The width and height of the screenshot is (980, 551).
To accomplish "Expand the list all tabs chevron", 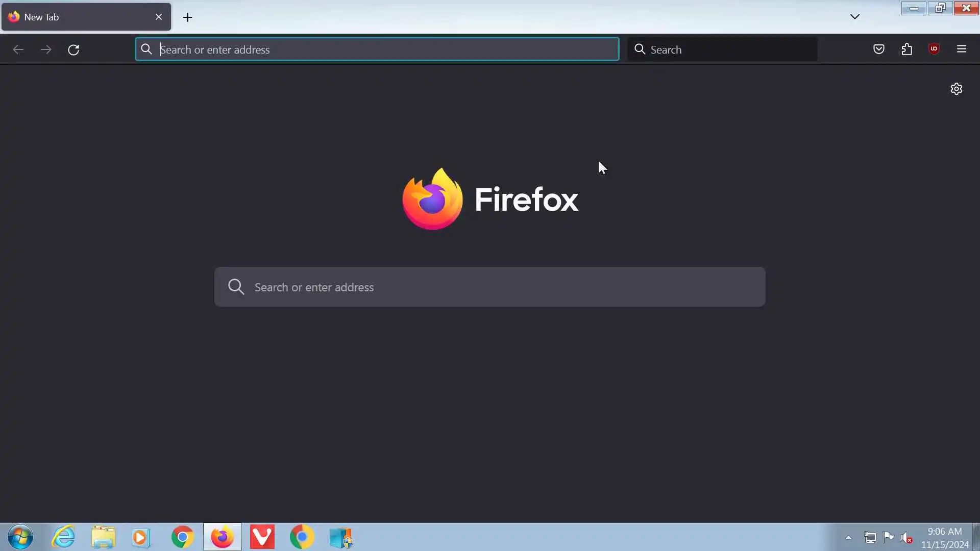I will click(855, 17).
